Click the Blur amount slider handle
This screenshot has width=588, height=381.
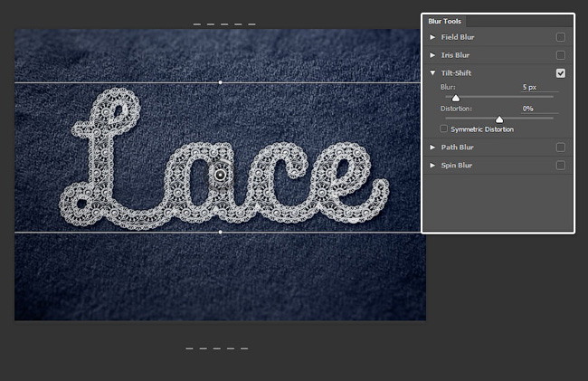(x=456, y=98)
